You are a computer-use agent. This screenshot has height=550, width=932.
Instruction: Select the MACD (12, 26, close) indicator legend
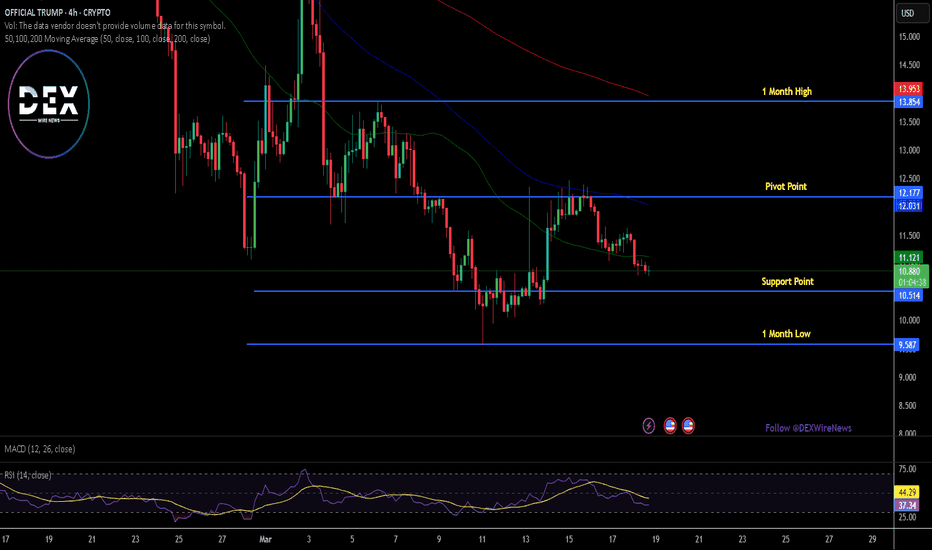coord(40,449)
